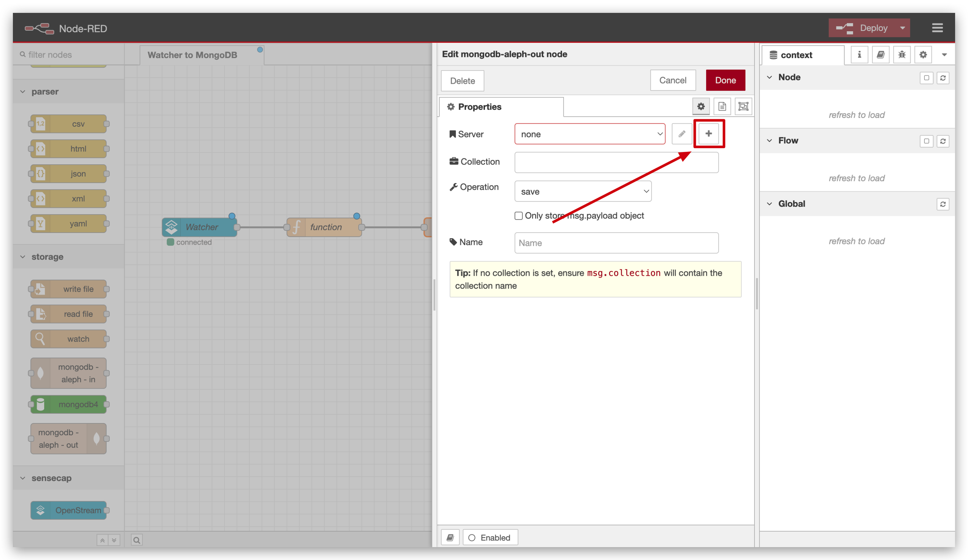Toggle the Enabled node state button
Image resolution: width=968 pixels, height=560 pixels.
[x=490, y=537]
